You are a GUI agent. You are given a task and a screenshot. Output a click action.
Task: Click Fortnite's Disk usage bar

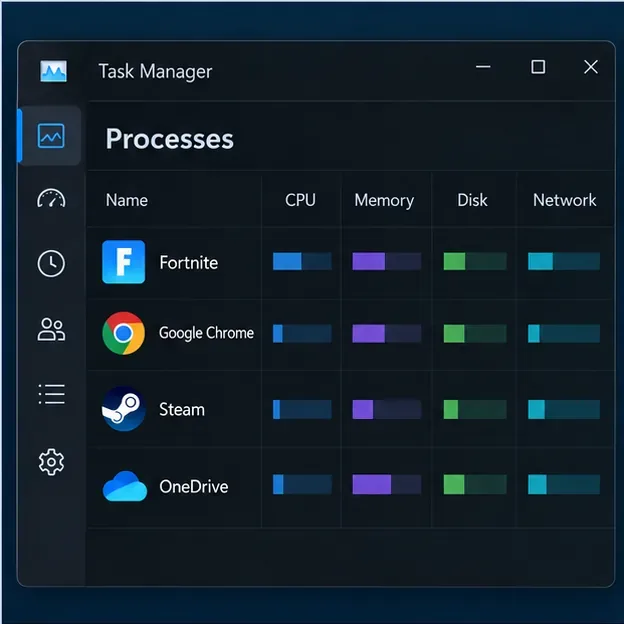(x=475, y=261)
